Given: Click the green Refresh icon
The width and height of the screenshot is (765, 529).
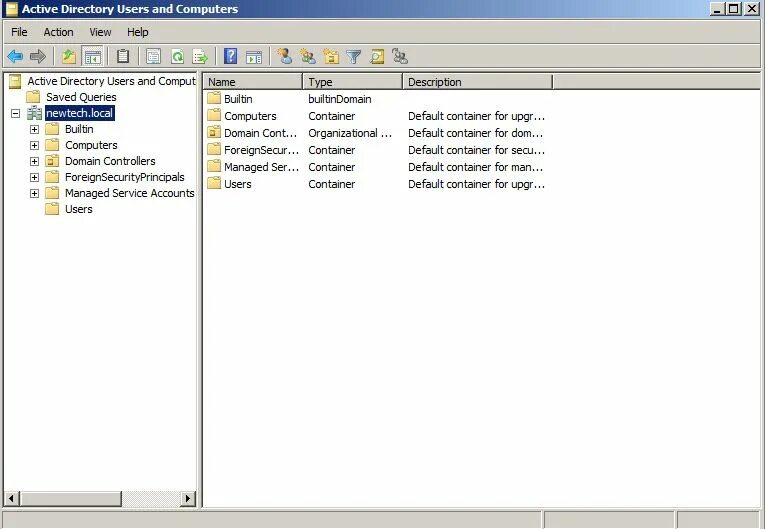Looking at the screenshot, I should 177,57.
